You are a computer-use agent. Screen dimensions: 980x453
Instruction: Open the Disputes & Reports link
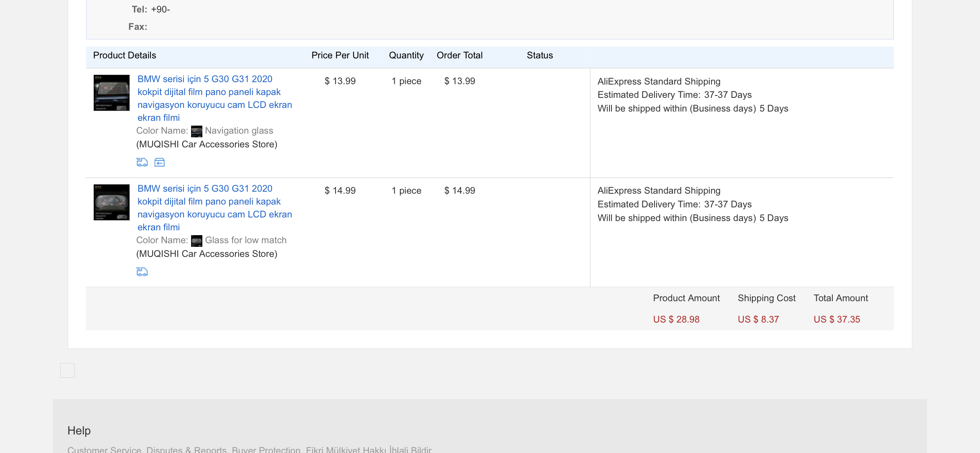coord(187,449)
